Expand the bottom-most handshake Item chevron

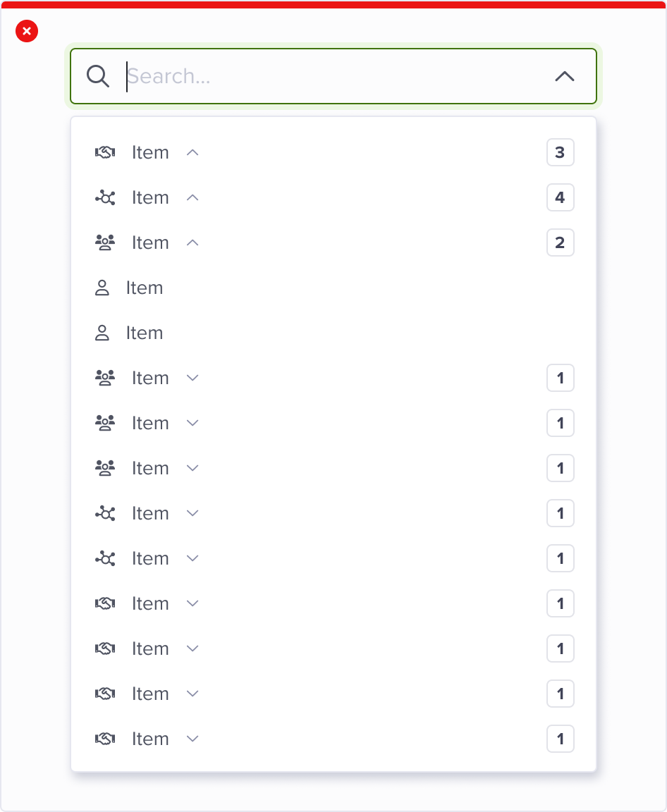click(192, 739)
